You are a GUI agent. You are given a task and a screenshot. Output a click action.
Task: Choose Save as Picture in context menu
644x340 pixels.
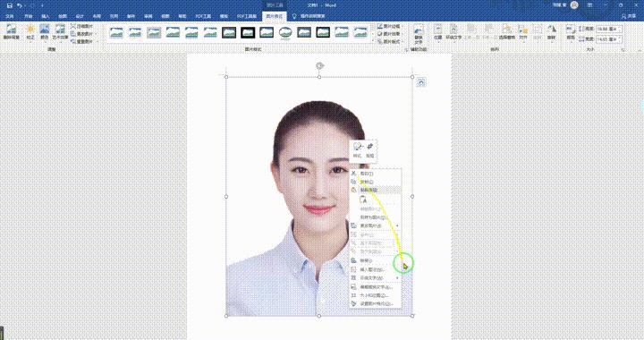[375, 217]
